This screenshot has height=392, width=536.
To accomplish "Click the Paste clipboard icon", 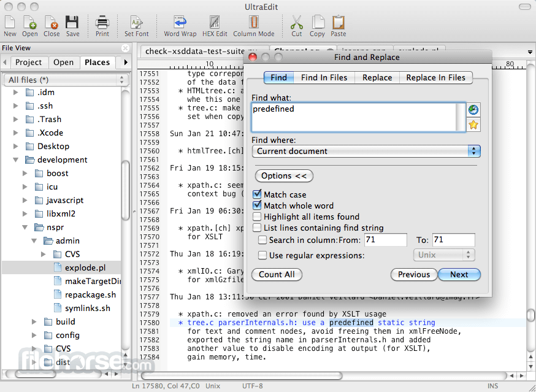I will 339,22.
